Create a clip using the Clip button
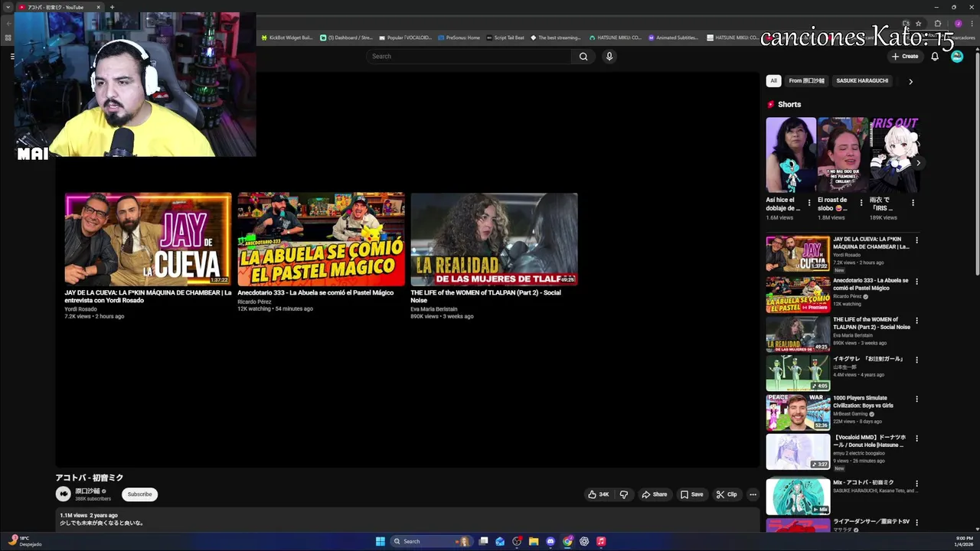Screen dimensions: 980x551 727,494
